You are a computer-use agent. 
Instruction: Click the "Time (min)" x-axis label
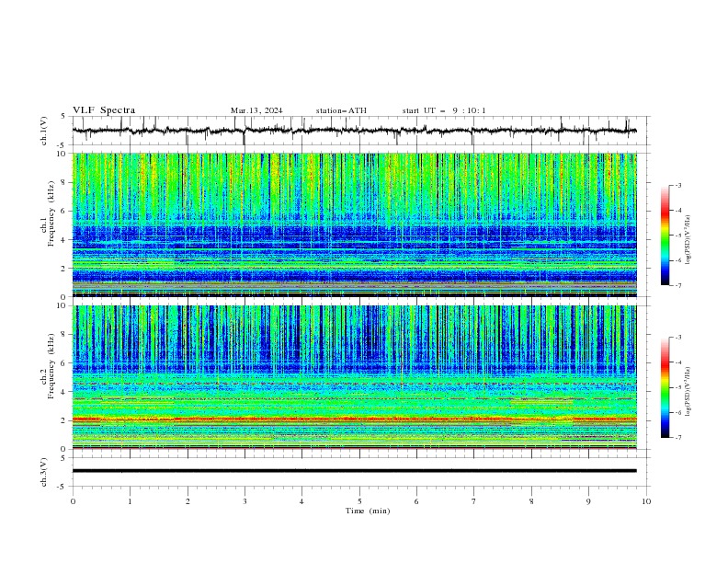pyautogui.click(x=368, y=511)
